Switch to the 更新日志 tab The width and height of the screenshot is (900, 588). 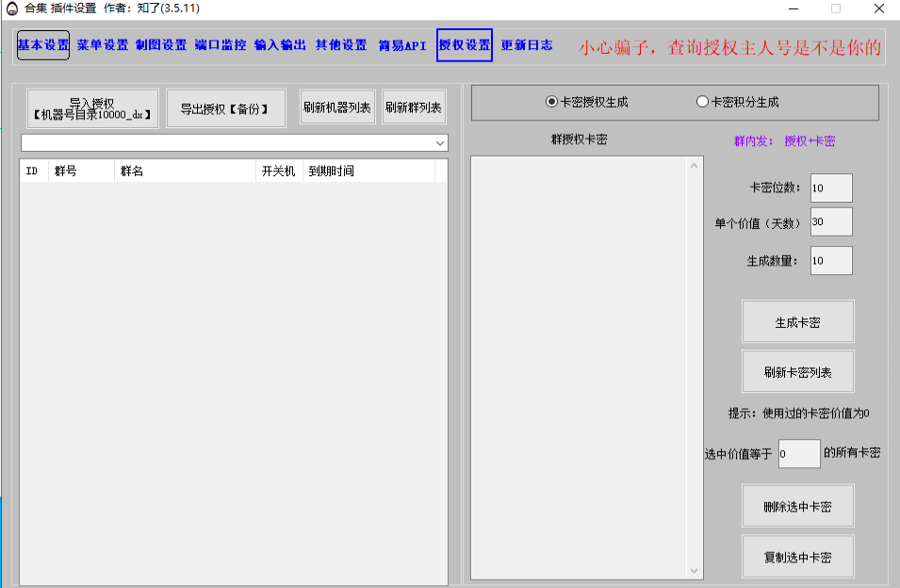pyautogui.click(x=527, y=45)
